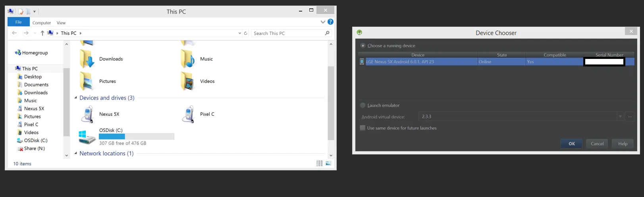
Task: Select Nexus 5X in the navigation pane
Action: pyautogui.click(x=31, y=109)
